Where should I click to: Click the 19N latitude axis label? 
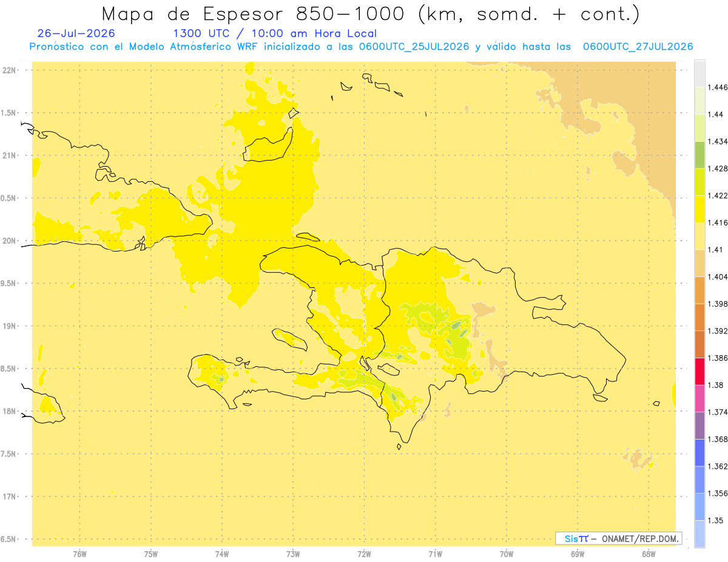point(8,326)
